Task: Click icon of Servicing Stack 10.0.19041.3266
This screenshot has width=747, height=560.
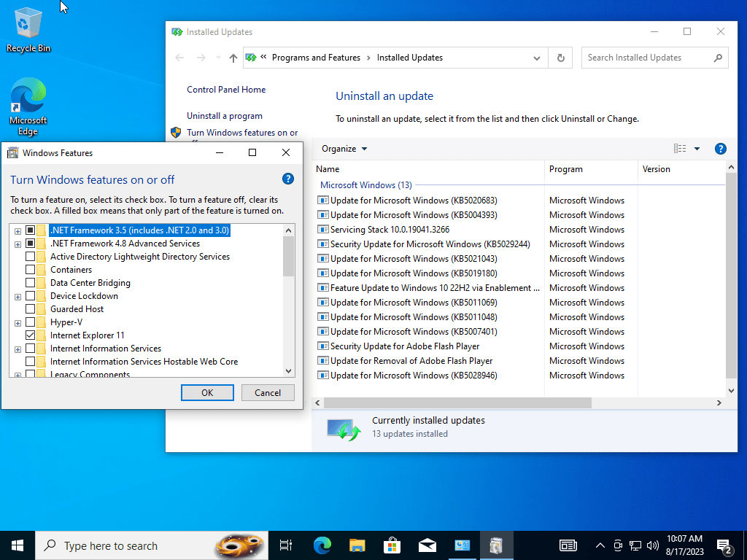Action: (x=323, y=230)
